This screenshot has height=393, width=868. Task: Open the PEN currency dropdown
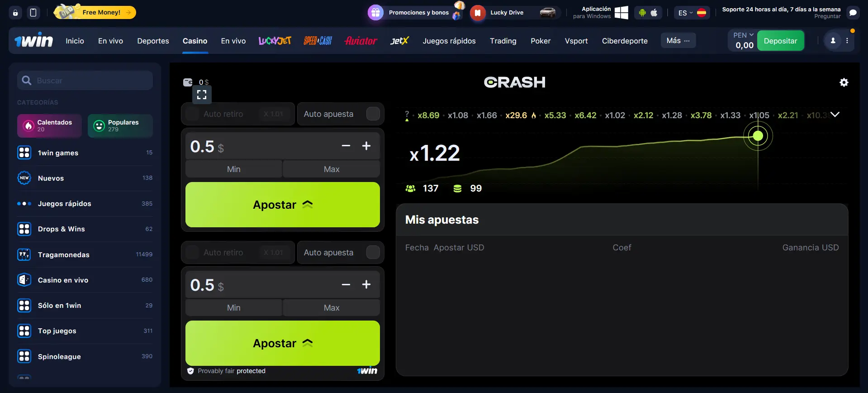click(x=743, y=35)
